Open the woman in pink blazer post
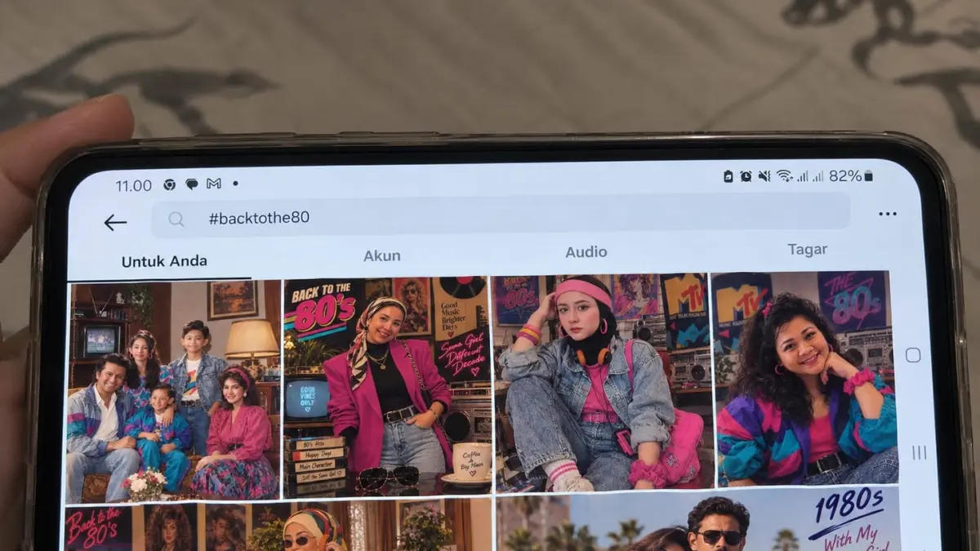The width and height of the screenshot is (980, 551). [387, 388]
